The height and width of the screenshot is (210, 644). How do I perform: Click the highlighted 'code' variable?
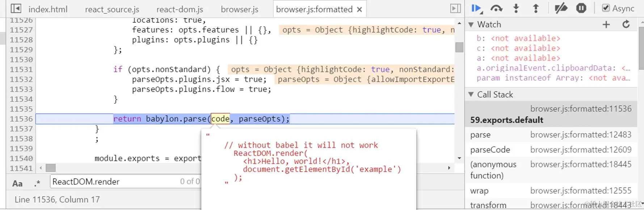220,119
